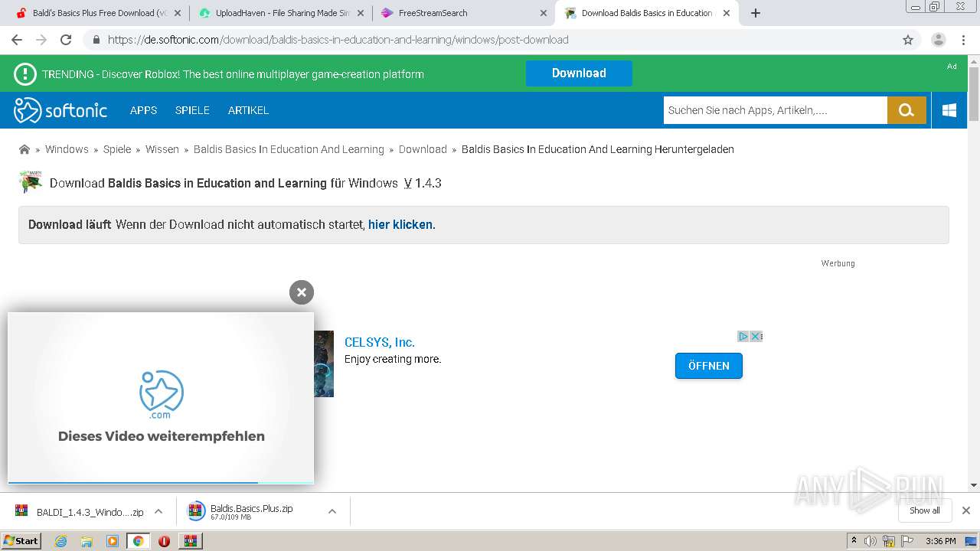Click the WinRAR taskbar icon

click(191, 541)
